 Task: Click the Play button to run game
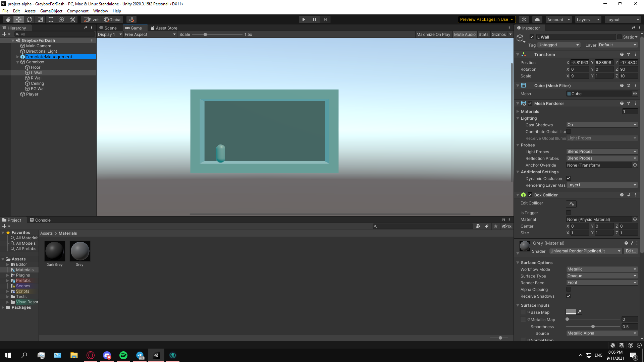point(304,19)
